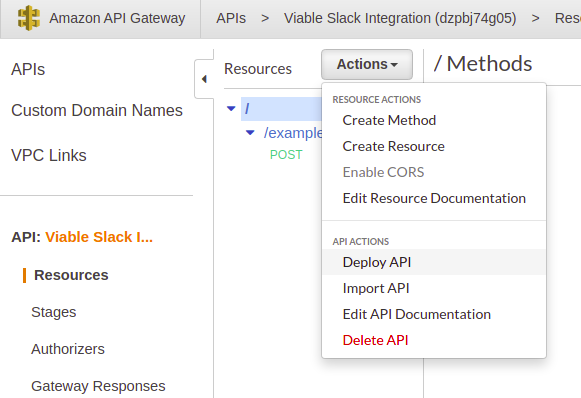
Task: Choose Create Method from Actions menu
Action: [434, 120]
